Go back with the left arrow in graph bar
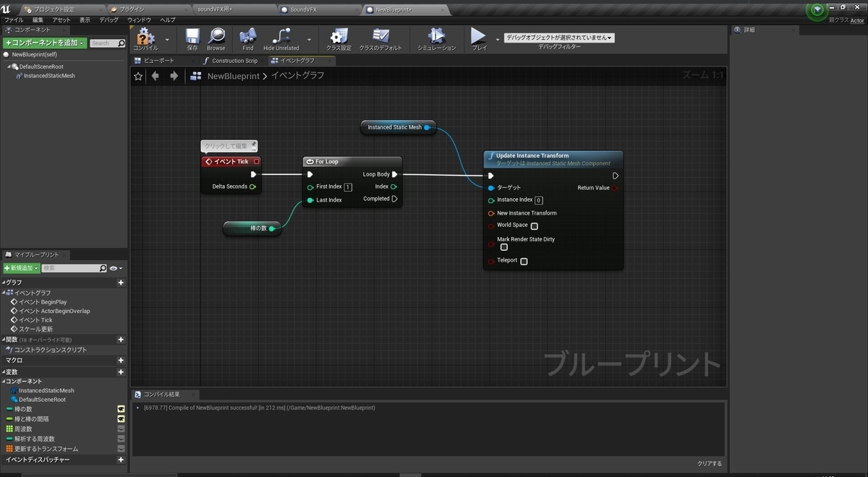This screenshot has height=477, width=868. pos(156,76)
